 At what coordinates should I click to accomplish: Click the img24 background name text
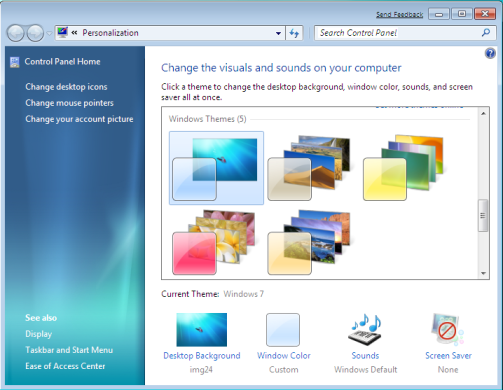pos(201,370)
